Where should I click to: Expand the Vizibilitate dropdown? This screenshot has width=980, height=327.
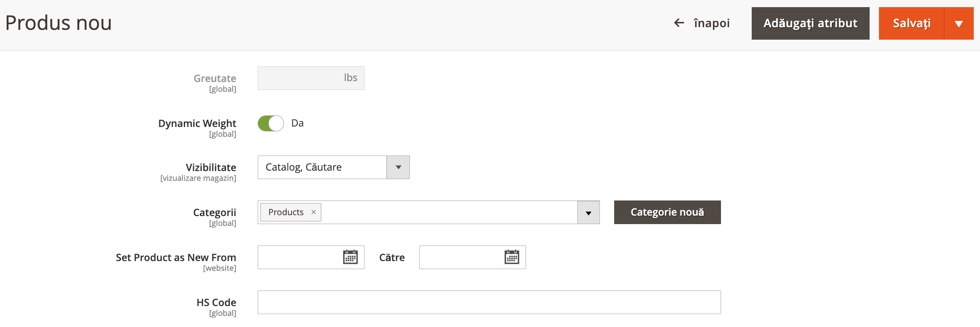tap(398, 167)
